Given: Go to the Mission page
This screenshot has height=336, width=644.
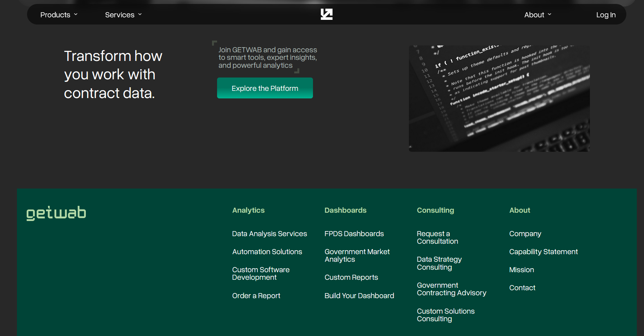Looking at the screenshot, I should [x=521, y=270].
